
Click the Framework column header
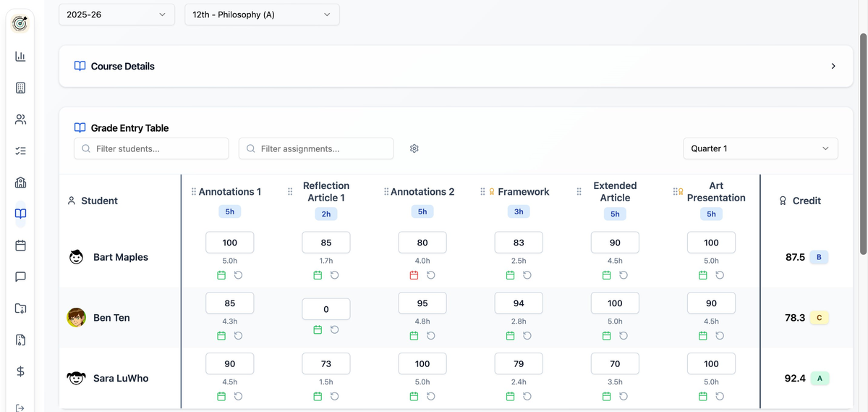click(524, 192)
